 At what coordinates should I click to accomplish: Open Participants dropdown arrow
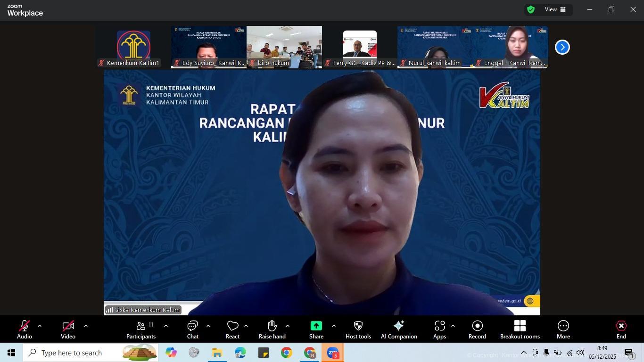(x=165, y=326)
